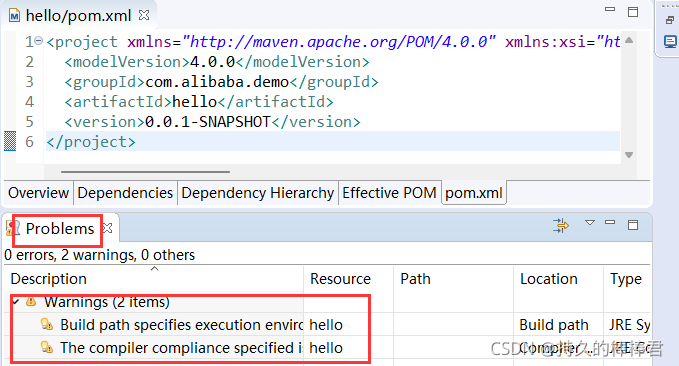
Task: Open the Dependency Hierarchy tab
Action: coord(258,193)
